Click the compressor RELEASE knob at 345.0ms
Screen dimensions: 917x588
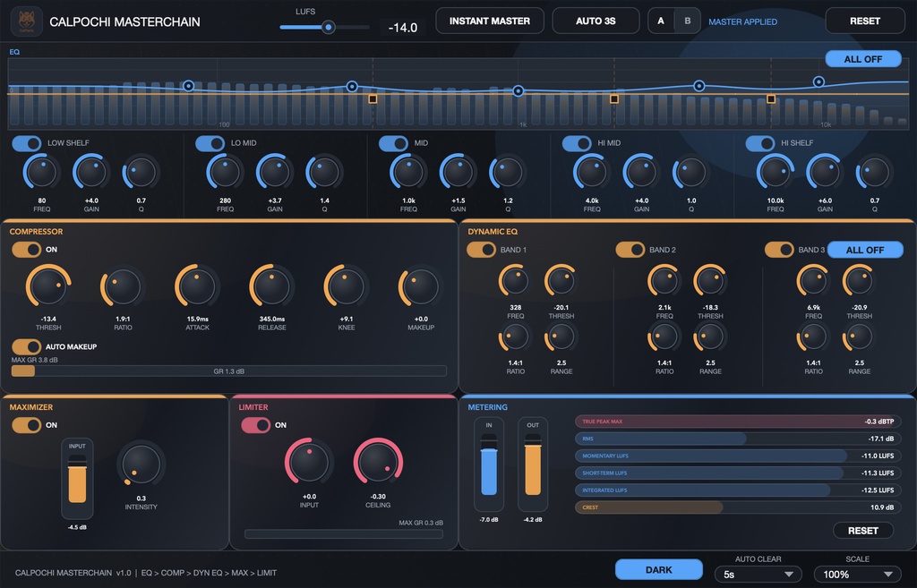click(x=272, y=286)
